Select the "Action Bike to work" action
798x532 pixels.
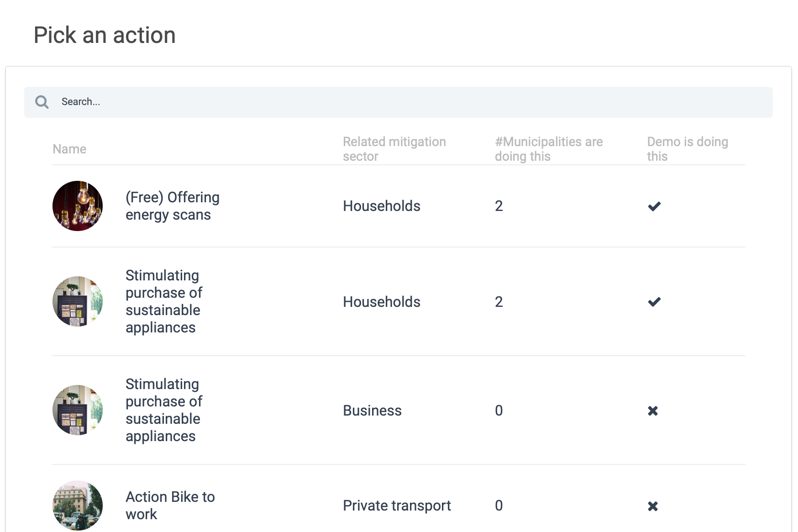point(170,506)
